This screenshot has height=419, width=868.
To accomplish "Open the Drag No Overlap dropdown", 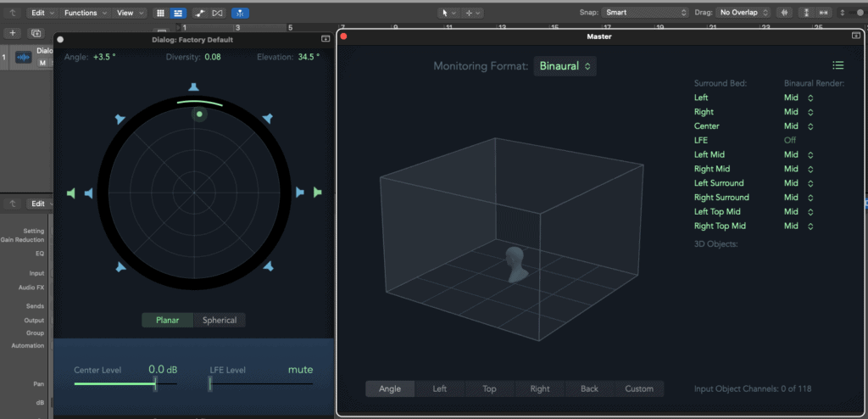I will (x=743, y=14).
